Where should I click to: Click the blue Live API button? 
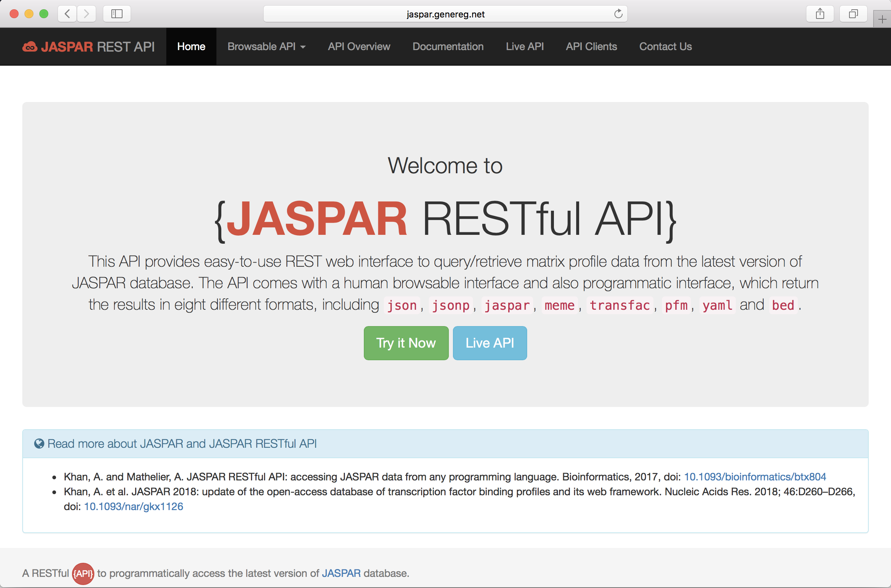point(490,343)
